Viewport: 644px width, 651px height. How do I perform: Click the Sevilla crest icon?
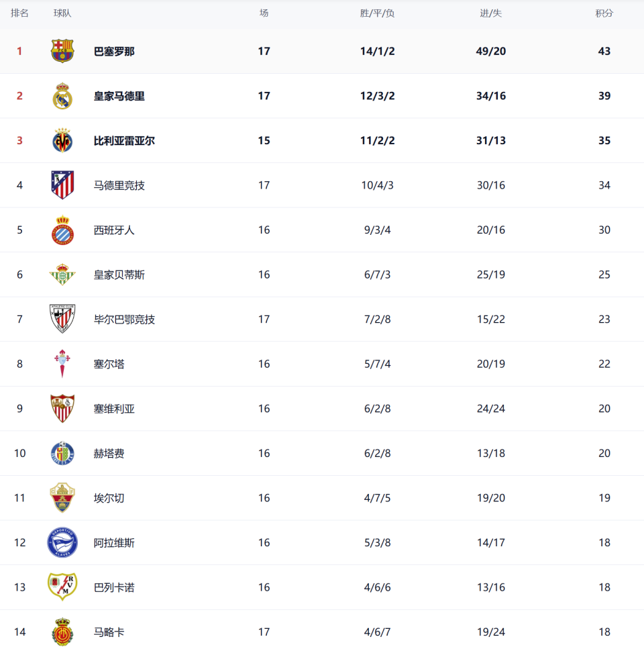62,409
